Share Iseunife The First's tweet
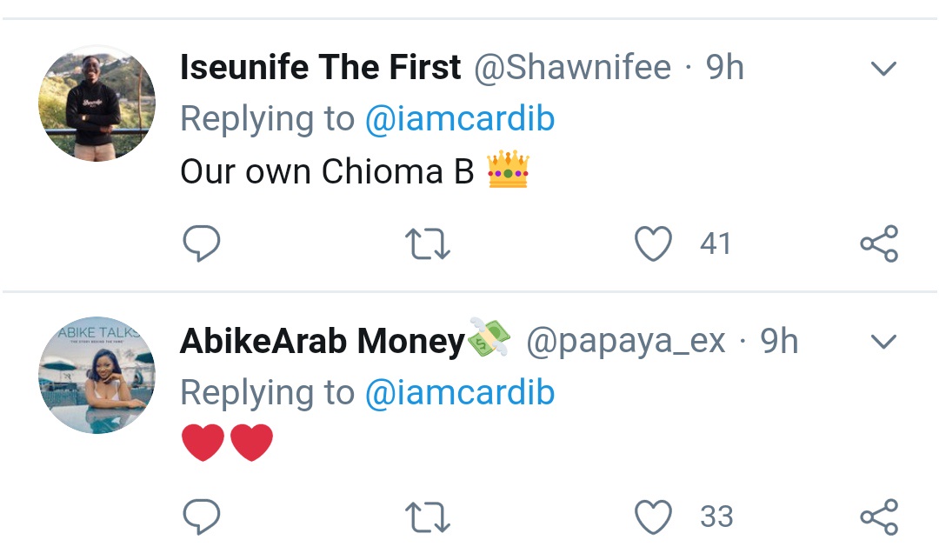This screenshot has height=560, width=939. point(878,244)
